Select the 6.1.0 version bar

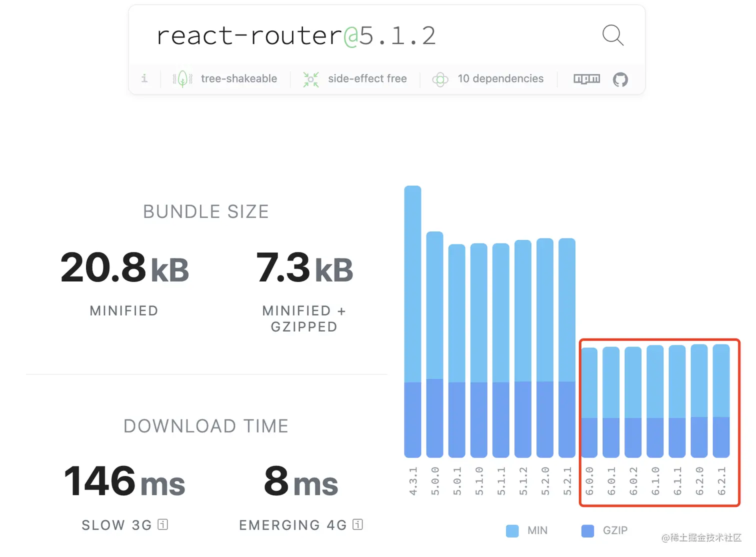(x=655, y=401)
